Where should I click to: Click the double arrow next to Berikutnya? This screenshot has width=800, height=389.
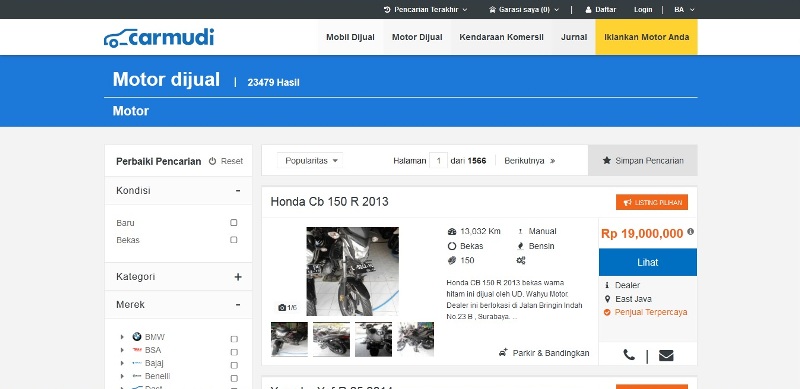point(553,161)
